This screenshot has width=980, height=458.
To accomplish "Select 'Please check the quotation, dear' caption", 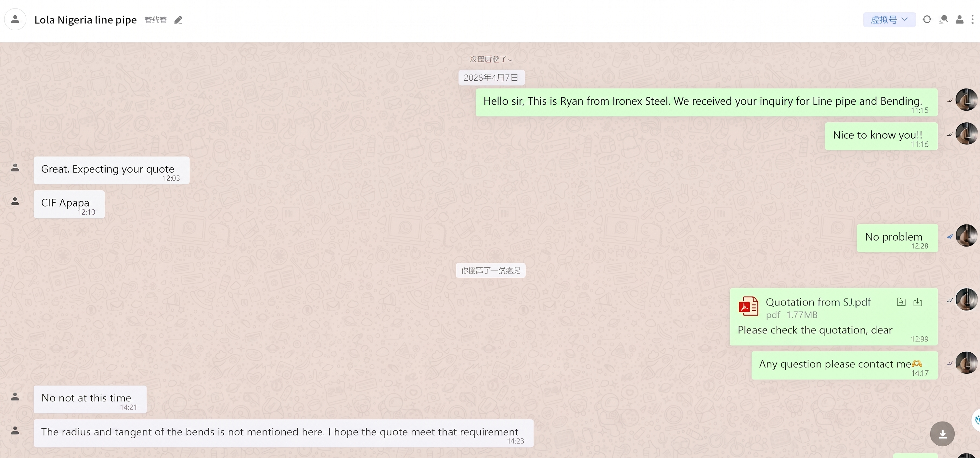I will 815,330.
